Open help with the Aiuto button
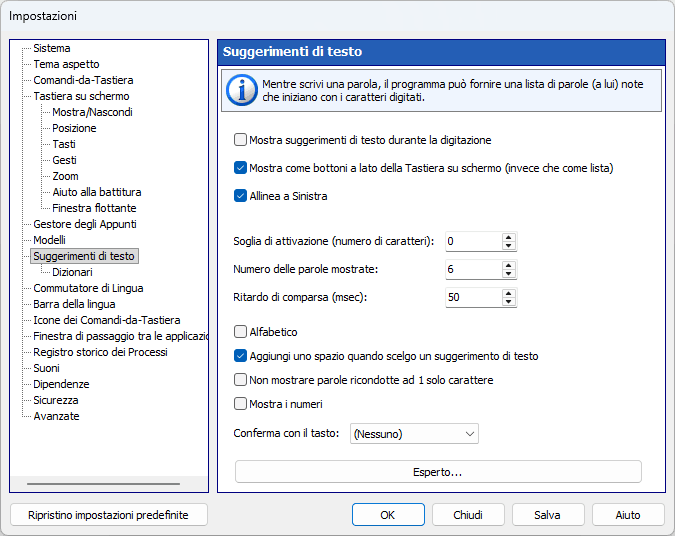This screenshot has width=675, height=536. click(x=628, y=515)
